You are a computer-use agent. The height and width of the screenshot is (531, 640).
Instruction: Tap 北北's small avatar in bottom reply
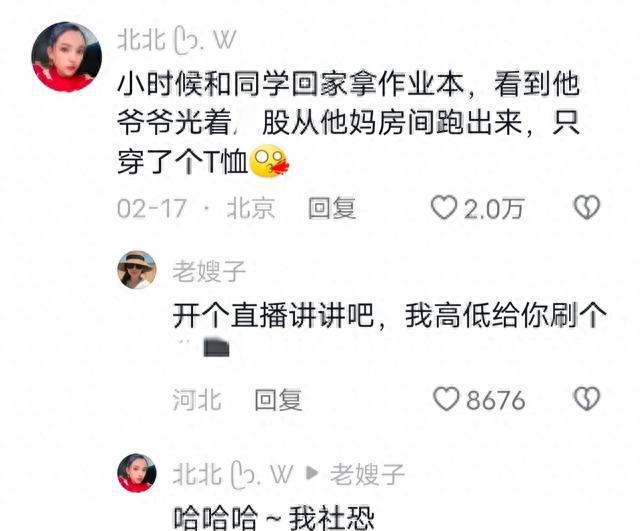point(137,473)
